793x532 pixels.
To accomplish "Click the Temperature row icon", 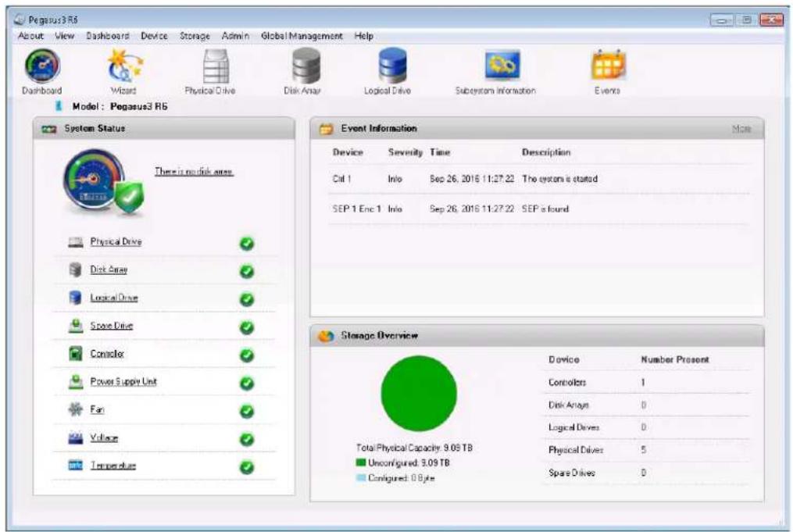I will coord(75,466).
